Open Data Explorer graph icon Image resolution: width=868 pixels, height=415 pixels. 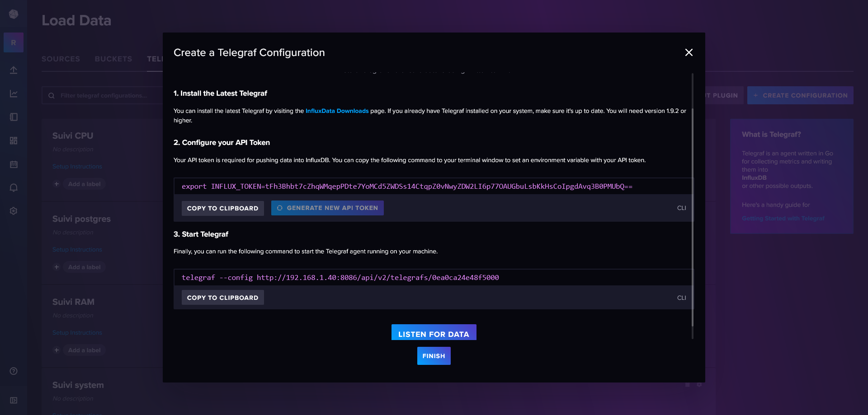14,93
